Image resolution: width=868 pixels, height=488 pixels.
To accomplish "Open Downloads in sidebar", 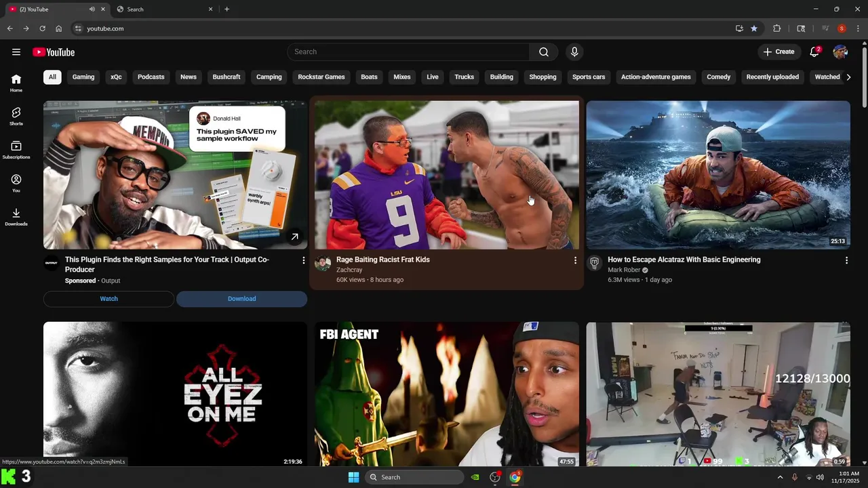I will click(16, 217).
